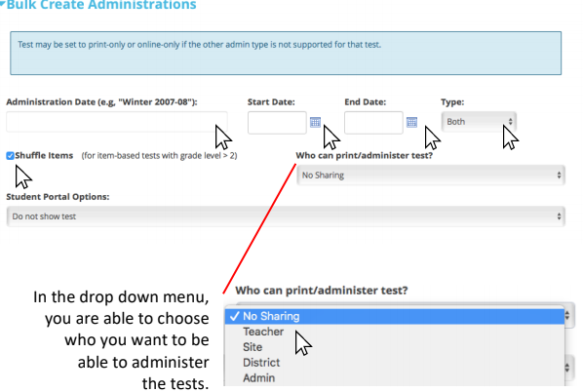Viewport: 583px width, 392px height.
Task: Focus the End Date input box
Action: point(373,122)
